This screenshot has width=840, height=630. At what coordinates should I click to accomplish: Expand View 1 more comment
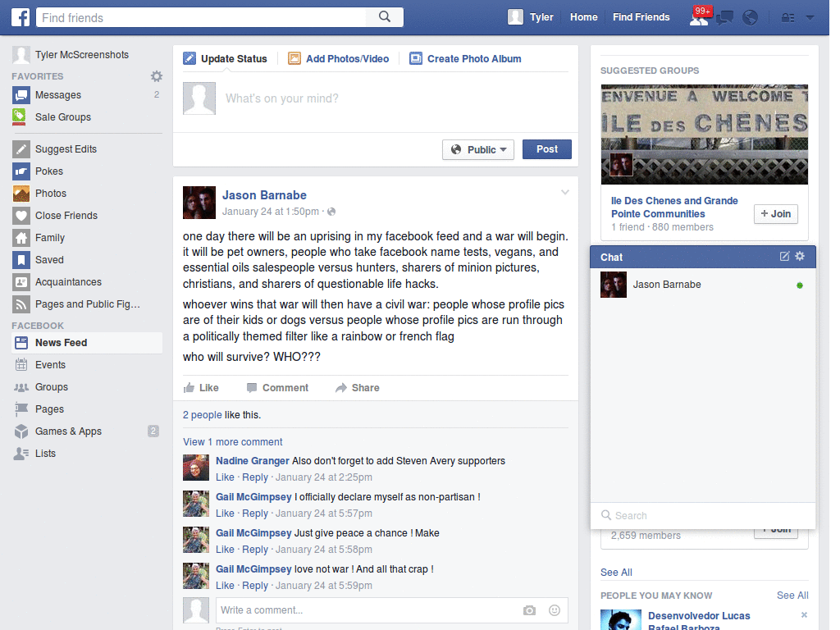tap(232, 442)
